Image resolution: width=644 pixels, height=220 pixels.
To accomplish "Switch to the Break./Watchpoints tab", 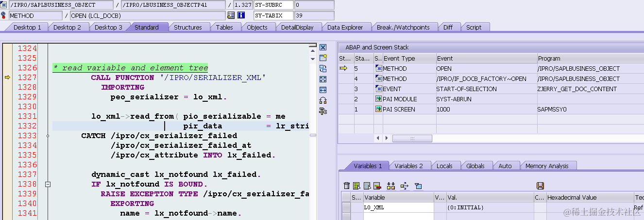I will pyautogui.click(x=403, y=27).
